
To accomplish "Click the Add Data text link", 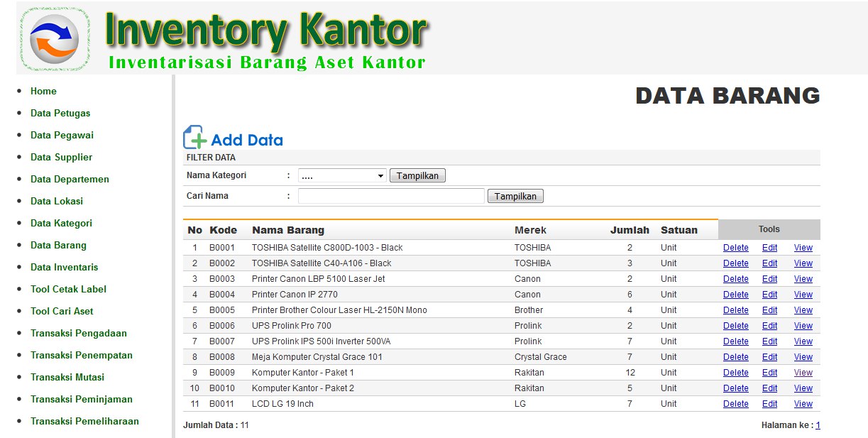I will pyautogui.click(x=247, y=140).
